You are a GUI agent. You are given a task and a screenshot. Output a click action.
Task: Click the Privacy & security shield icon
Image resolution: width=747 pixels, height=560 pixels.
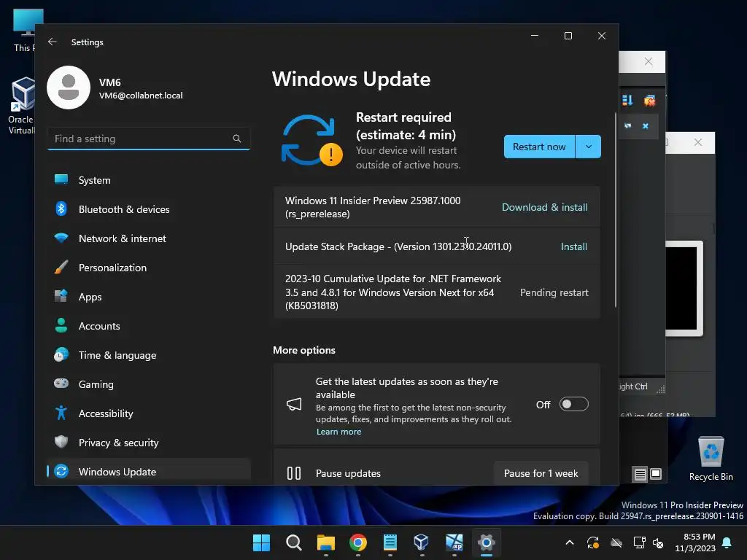point(61,442)
